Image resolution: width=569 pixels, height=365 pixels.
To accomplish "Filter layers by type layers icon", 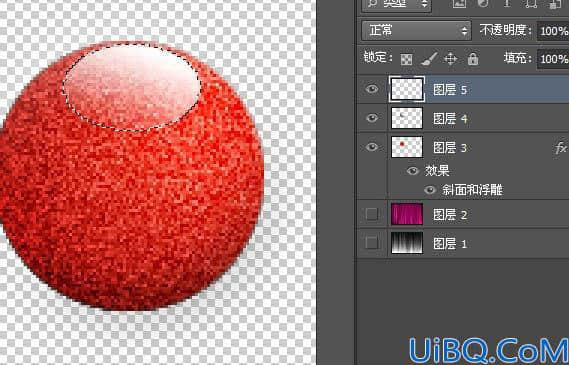I will 507,4.
